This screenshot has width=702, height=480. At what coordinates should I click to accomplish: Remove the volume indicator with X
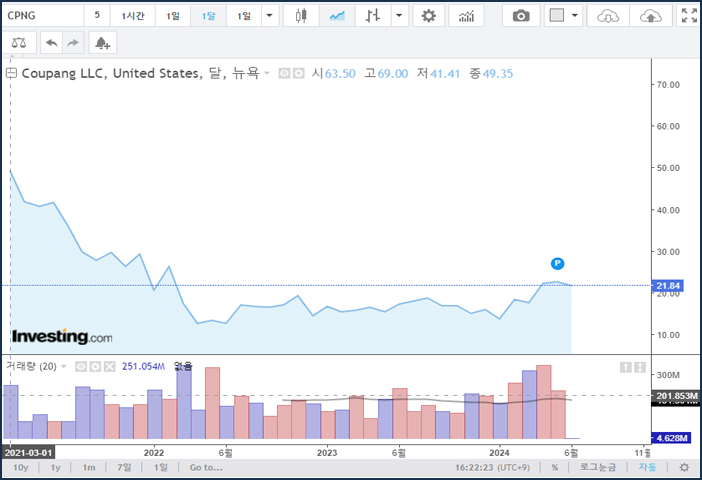(109, 367)
